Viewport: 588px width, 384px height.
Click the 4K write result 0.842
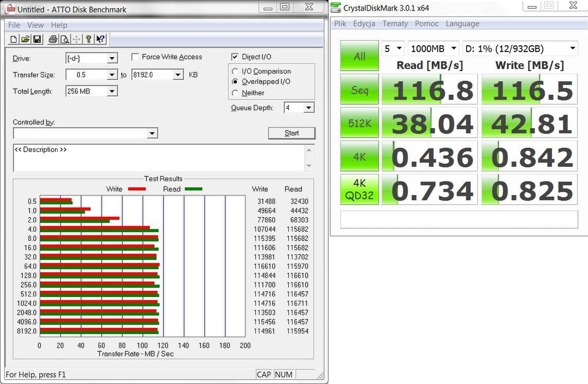click(529, 156)
